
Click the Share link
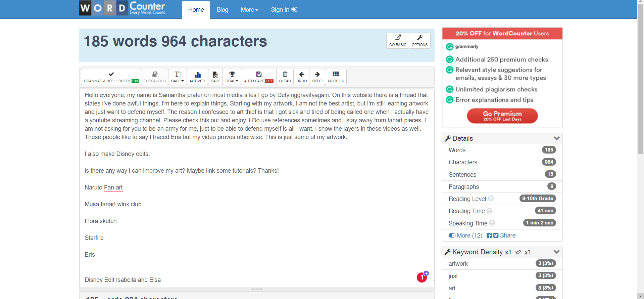pos(507,236)
